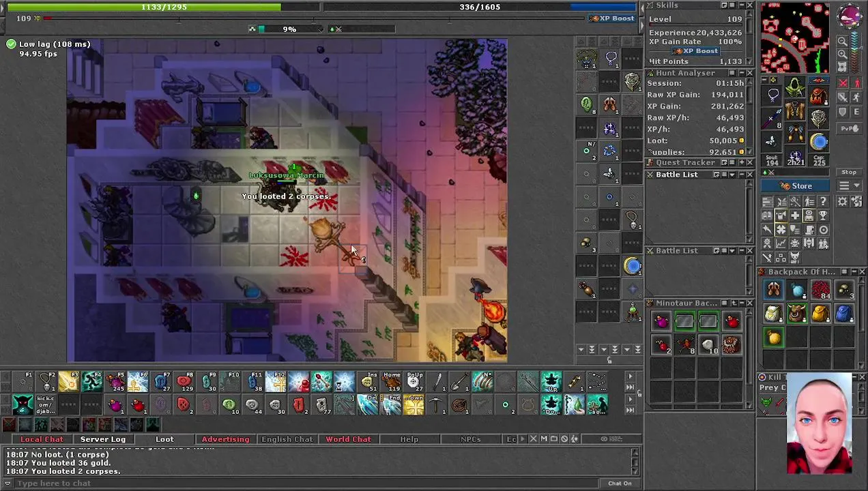This screenshot has width=868, height=491.
Task: Use the F3 golden spell hotkey
Action: [69, 381]
